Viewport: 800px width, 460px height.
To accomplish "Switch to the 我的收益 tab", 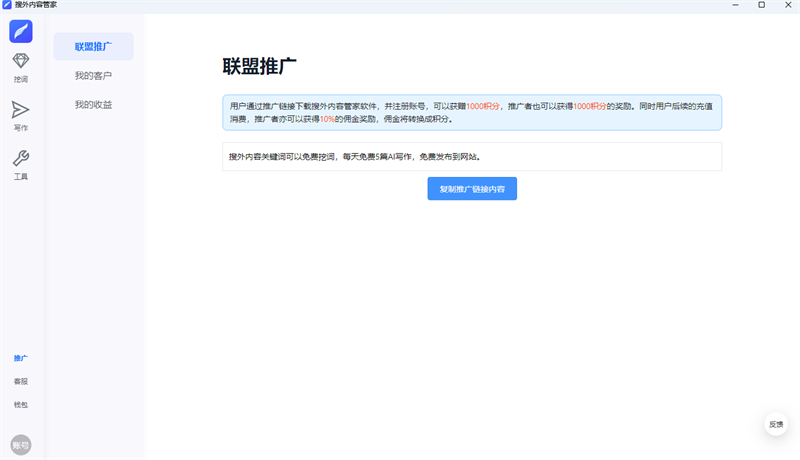I will click(93, 105).
